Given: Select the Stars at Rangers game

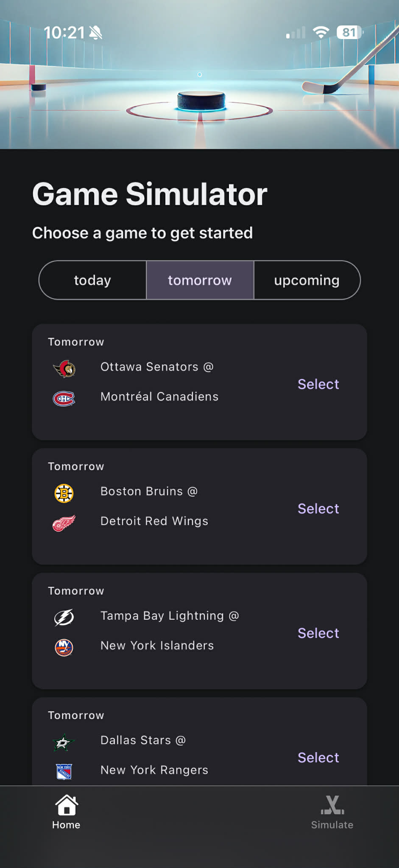Looking at the screenshot, I should (318, 757).
